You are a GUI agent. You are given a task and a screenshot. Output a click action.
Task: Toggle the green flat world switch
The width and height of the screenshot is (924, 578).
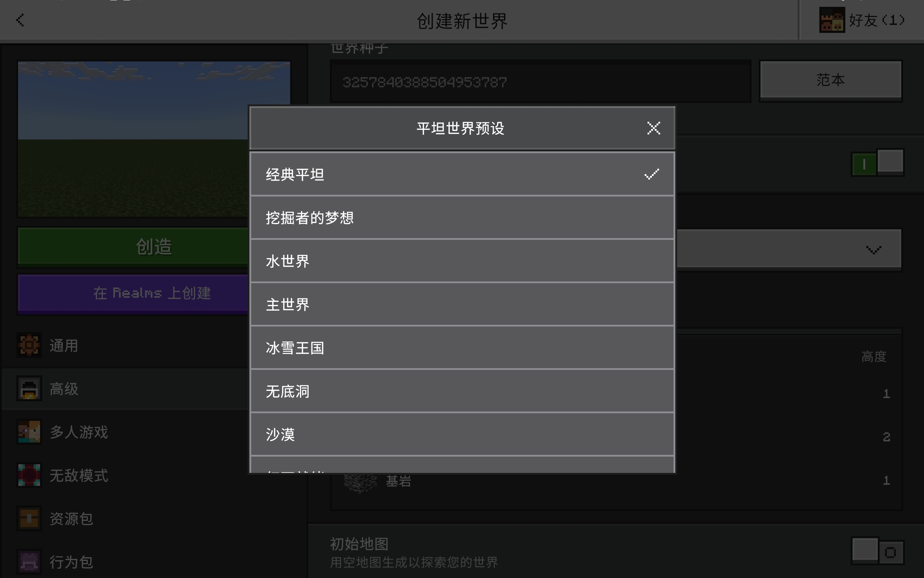(877, 163)
